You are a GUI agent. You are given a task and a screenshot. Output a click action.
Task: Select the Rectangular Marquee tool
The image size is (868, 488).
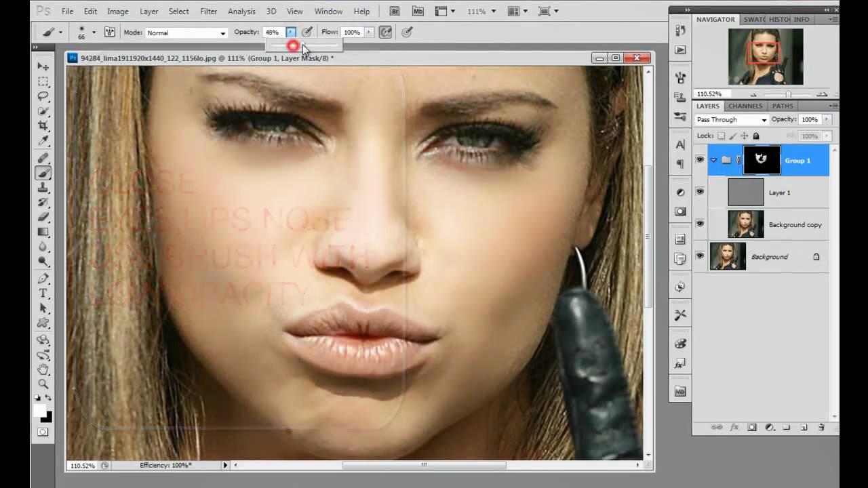tap(43, 81)
